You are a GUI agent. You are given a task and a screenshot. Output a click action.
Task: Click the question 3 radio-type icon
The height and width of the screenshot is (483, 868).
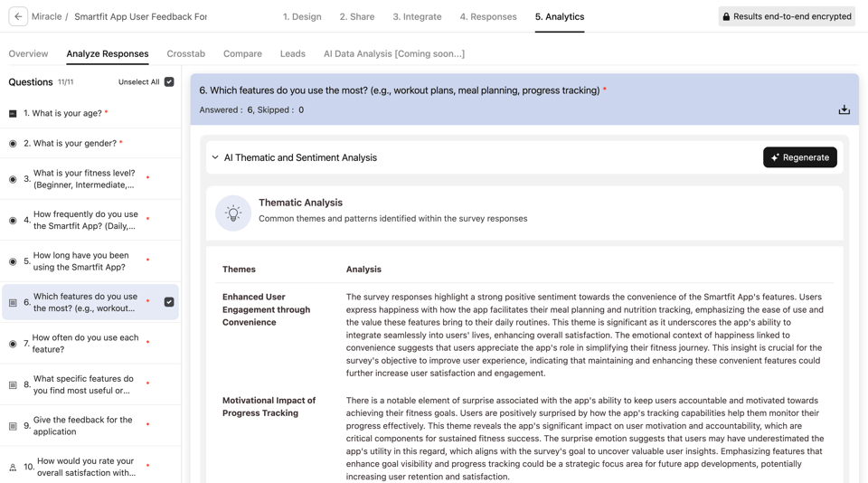13,179
